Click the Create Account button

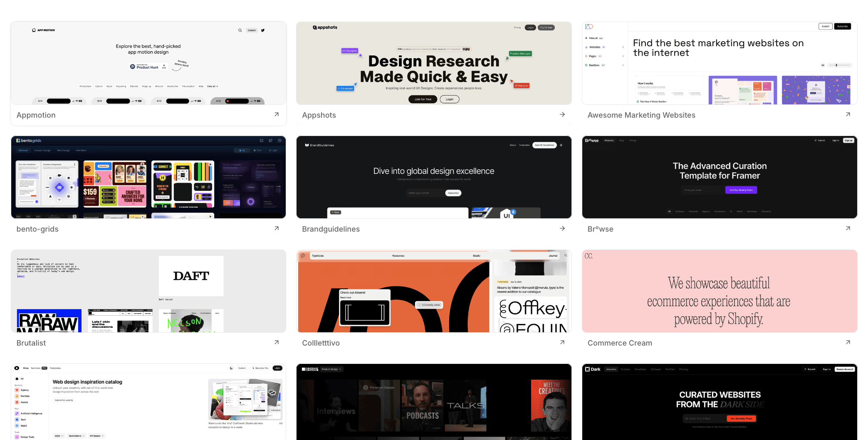845,369
